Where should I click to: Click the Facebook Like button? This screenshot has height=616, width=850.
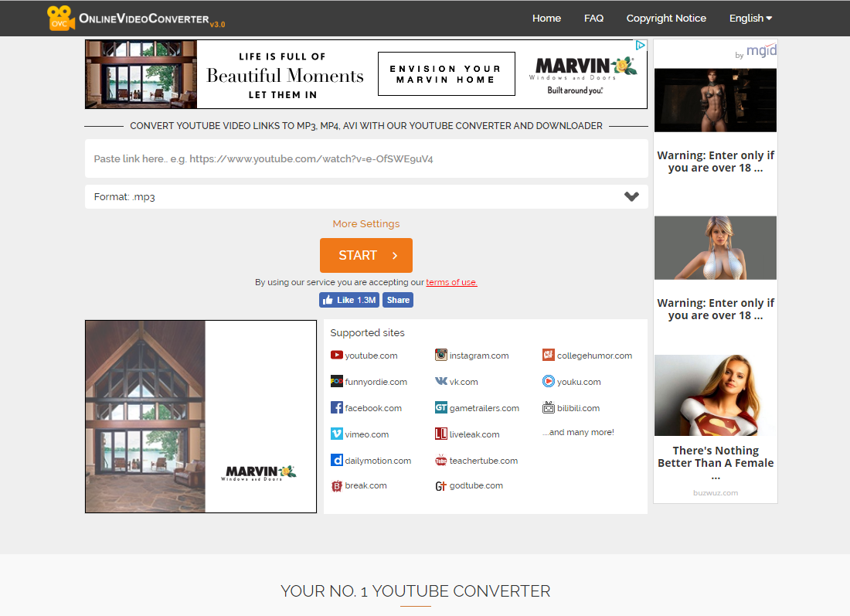pos(348,300)
